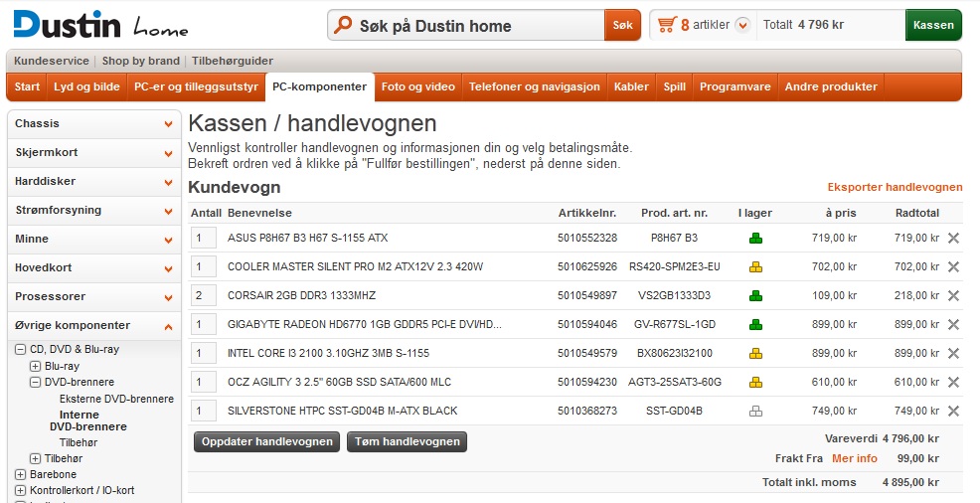Click grey stock icon for Silverstone HTPC
This screenshot has height=503, width=980.
coord(755,411)
